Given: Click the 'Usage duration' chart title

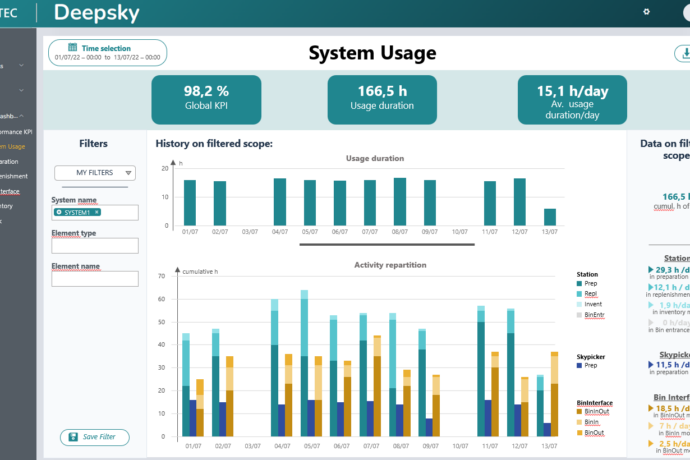Looking at the screenshot, I should (375, 158).
